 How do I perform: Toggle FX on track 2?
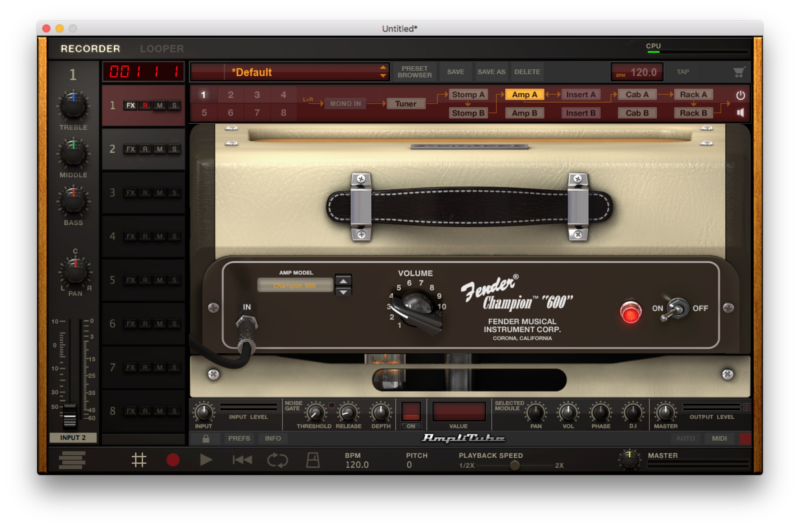pyautogui.click(x=131, y=149)
